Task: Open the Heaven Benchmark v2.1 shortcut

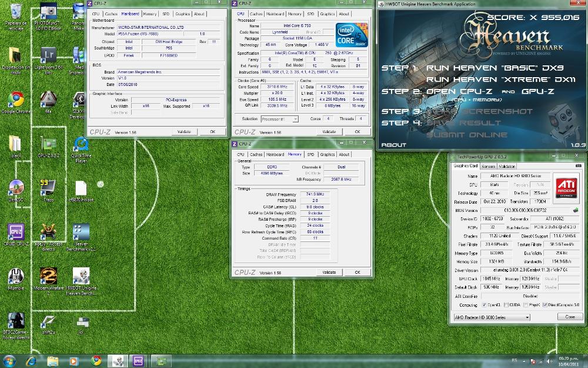Action: pos(81,237)
